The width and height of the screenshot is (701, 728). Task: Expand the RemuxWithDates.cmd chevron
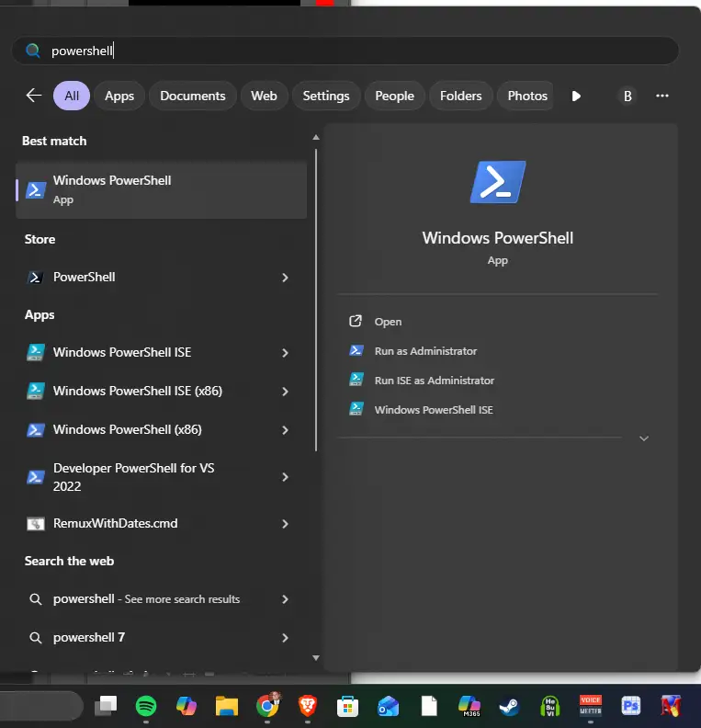pyautogui.click(x=285, y=524)
